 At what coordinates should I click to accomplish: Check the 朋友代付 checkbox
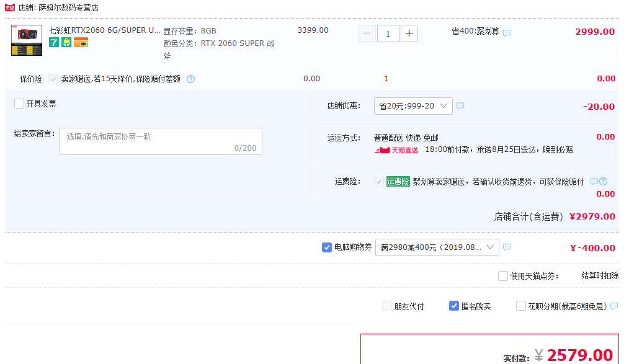(386, 306)
